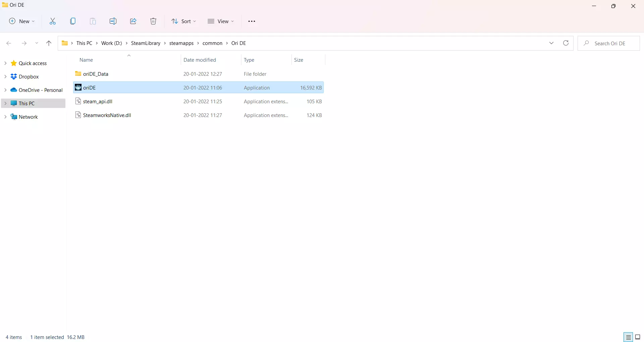The width and height of the screenshot is (644, 342).
Task: Select the oriDE_Data folder name
Action: 96,74
